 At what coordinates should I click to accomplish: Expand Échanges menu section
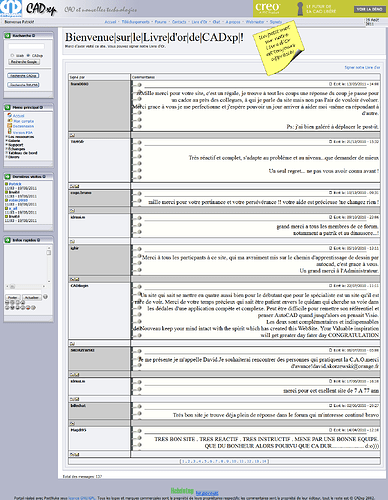pyautogui.click(x=15, y=149)
